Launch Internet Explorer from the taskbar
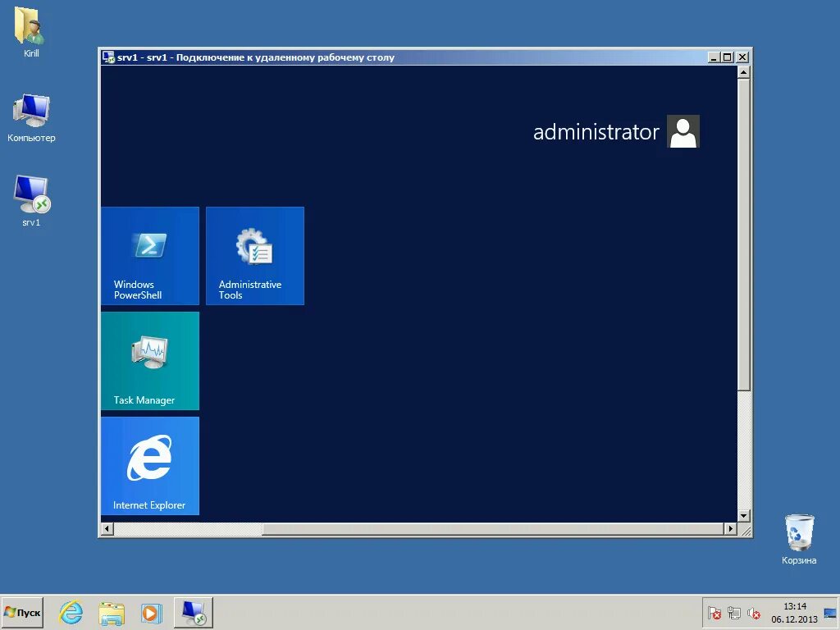 (x=71, y=612)
